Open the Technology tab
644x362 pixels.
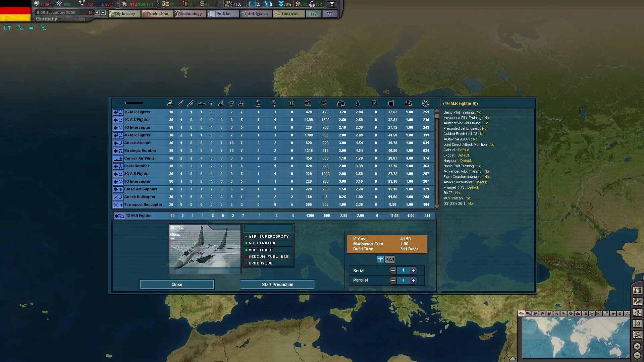tap(190, 14)
